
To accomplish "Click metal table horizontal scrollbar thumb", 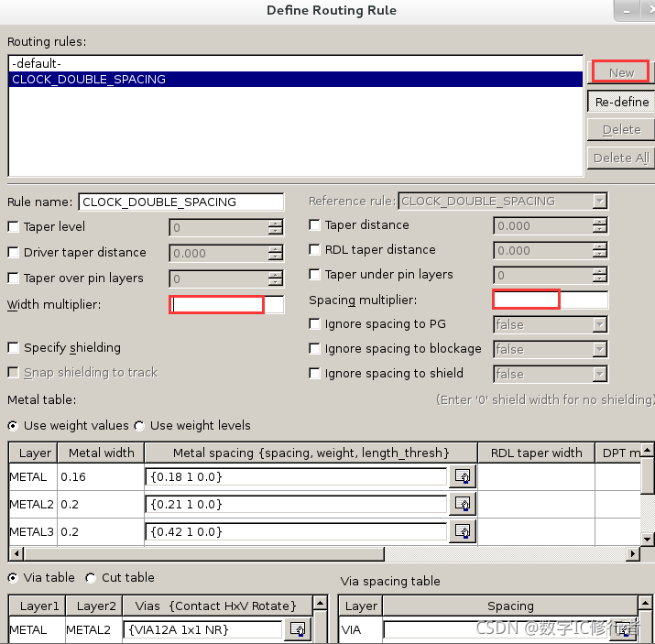I will click(204, 554).
